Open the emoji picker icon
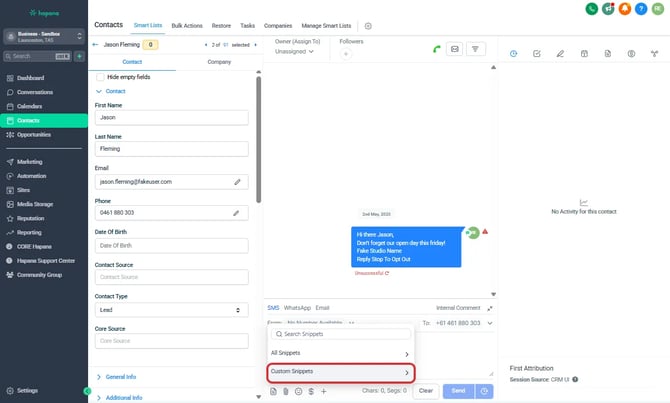Screen dimensions: 670x403 pyautogui.click(x=298, y=391)
